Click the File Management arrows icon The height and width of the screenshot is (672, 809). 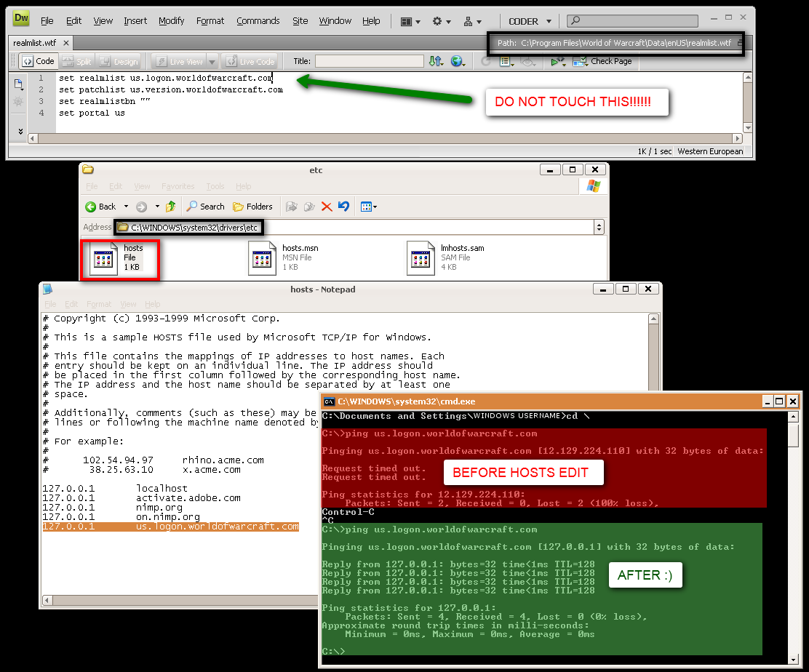click(436, 62)
